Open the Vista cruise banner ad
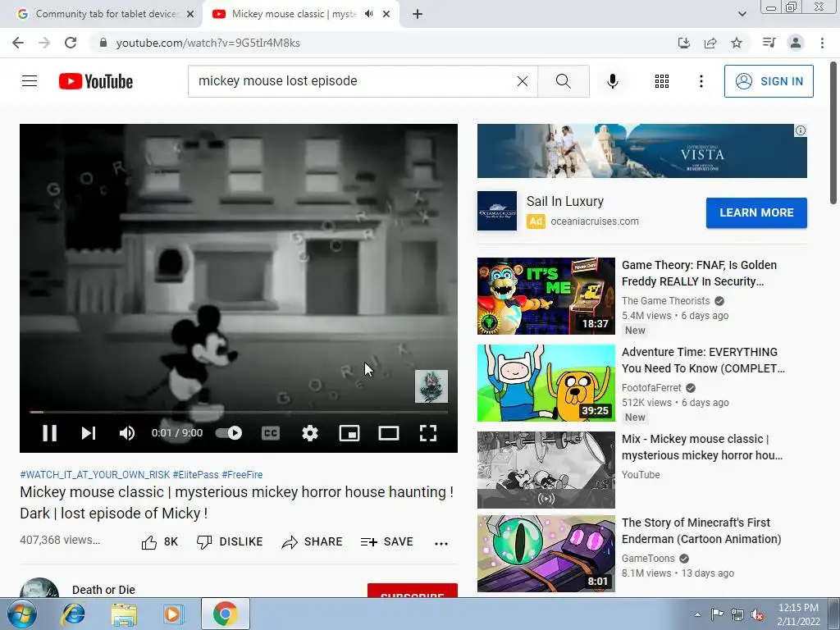Image resolution: width=840 pixels, height=630 pixels. 641,151
